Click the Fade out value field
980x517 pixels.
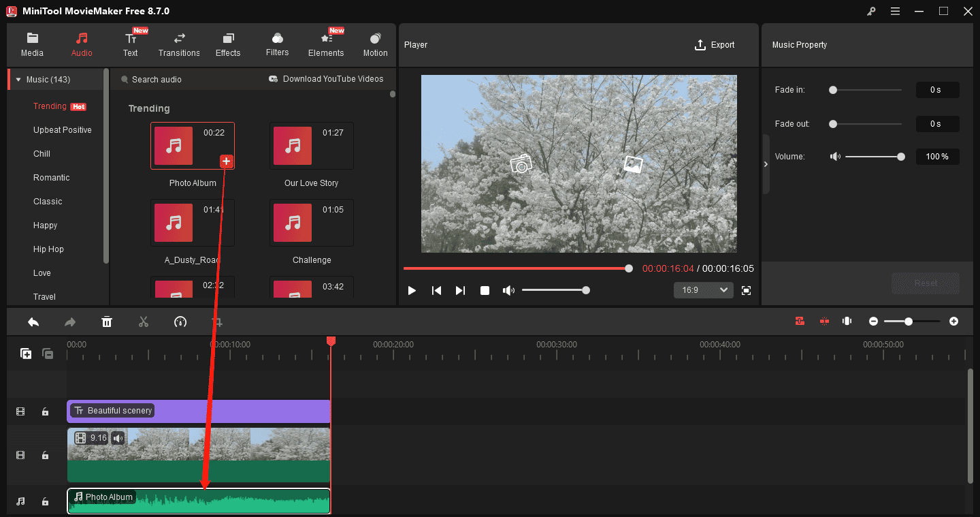pos(937,124)
